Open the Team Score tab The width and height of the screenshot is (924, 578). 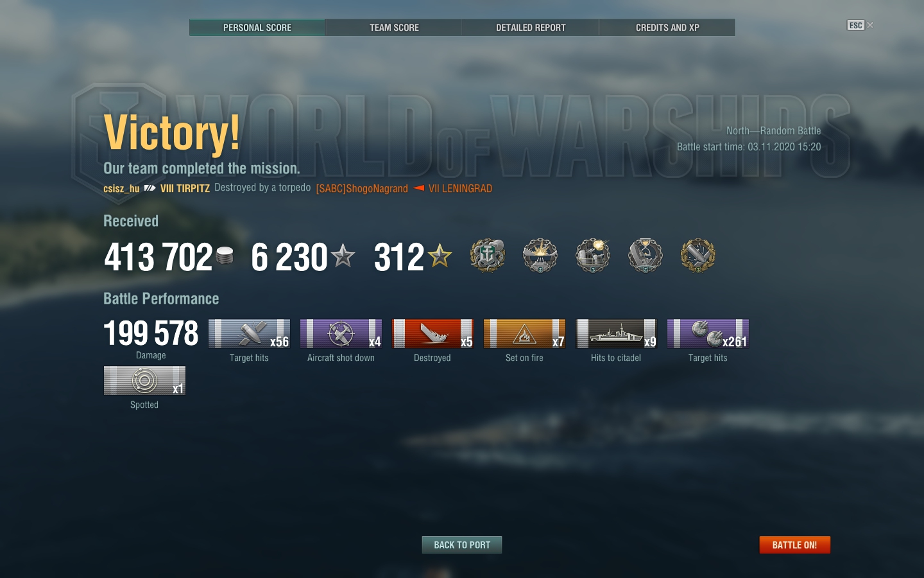point(394,28)
